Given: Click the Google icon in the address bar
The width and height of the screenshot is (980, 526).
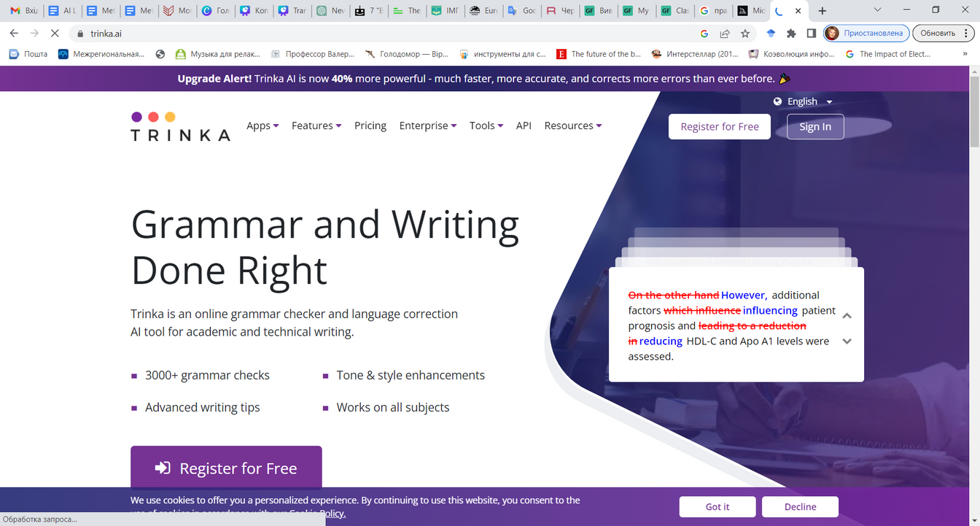Looking at the screenshot, I should click(x=704, y=34).
